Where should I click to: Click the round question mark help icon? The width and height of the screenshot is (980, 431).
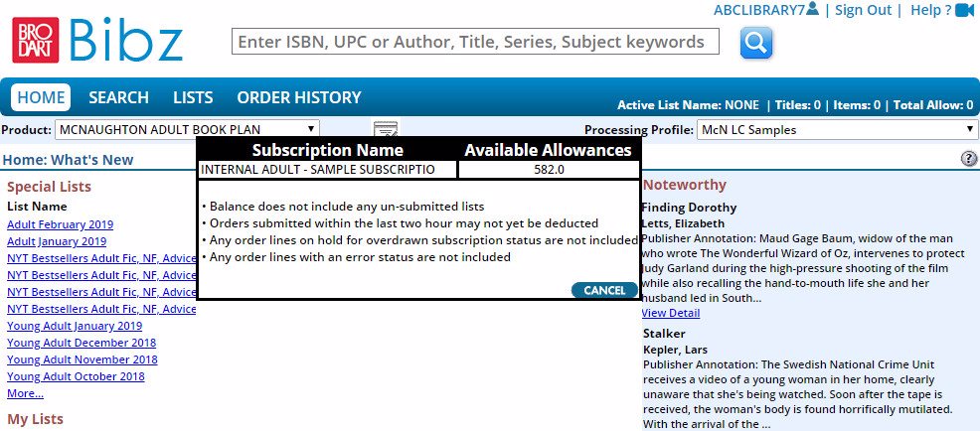[x=969, y=159]
